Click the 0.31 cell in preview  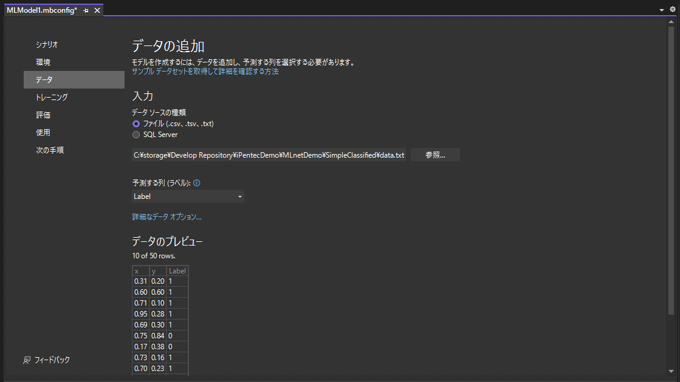(x=141, y=281)
